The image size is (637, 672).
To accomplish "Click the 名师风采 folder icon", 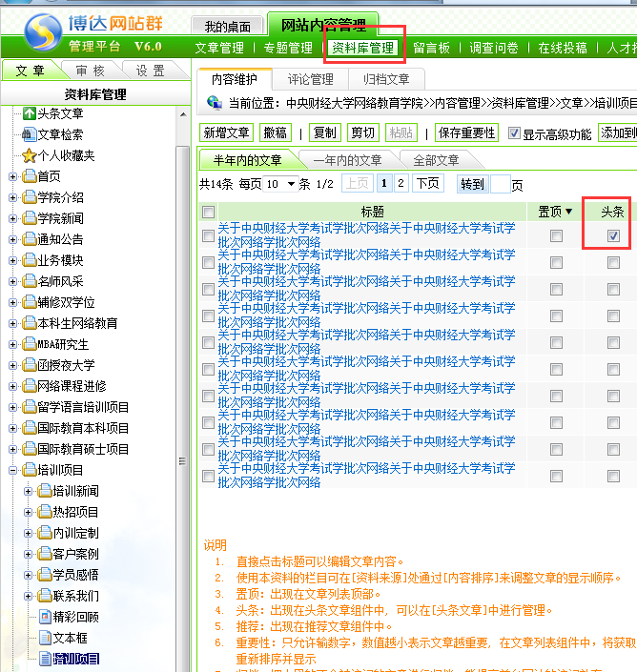I will click(x=30, y=281).
